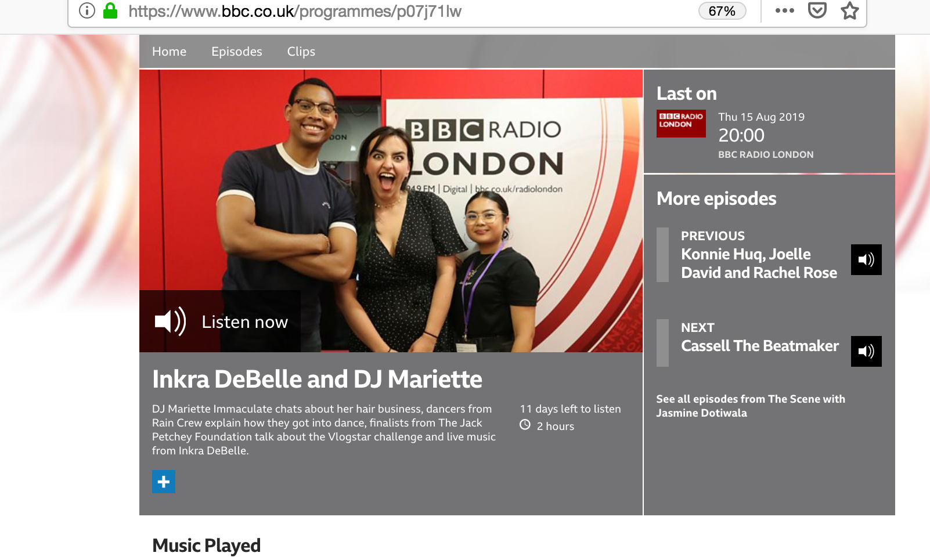Click the blue plus add button
Viewport: 930px width, 560px height.
pyautogui.click(x=164, y=482)
